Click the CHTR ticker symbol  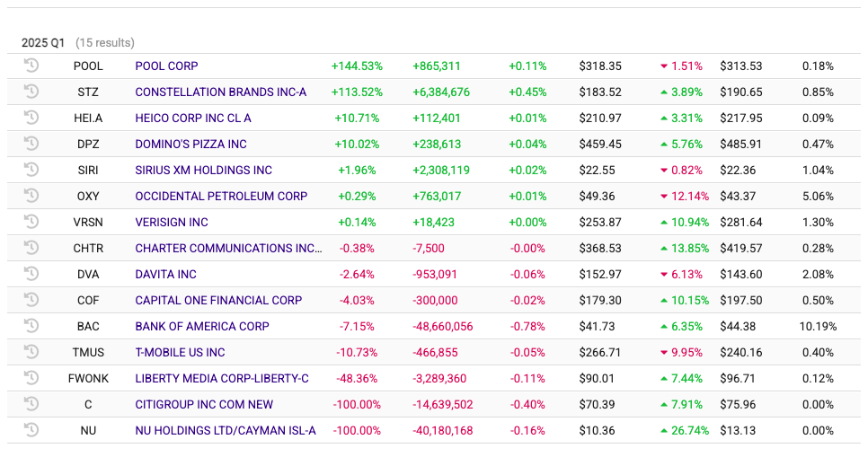point(88,249)
